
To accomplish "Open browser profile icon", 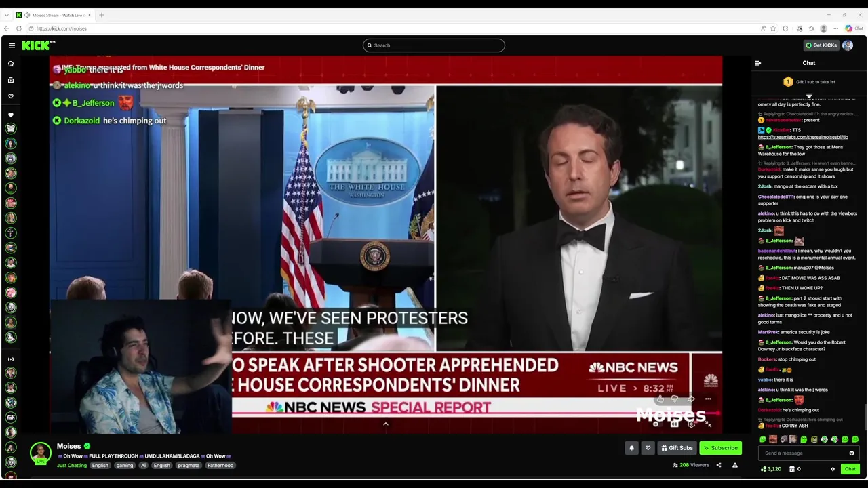I will click(x=823, y=28).
